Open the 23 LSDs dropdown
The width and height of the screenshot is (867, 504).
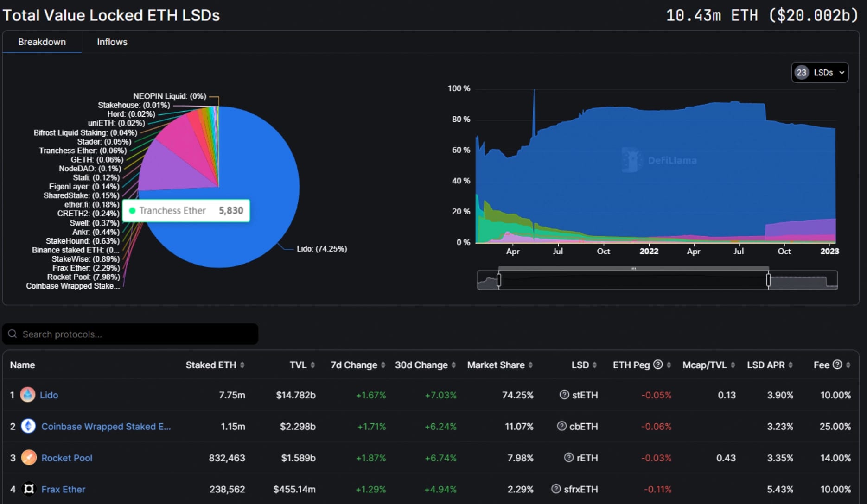(x=819, y=72)
